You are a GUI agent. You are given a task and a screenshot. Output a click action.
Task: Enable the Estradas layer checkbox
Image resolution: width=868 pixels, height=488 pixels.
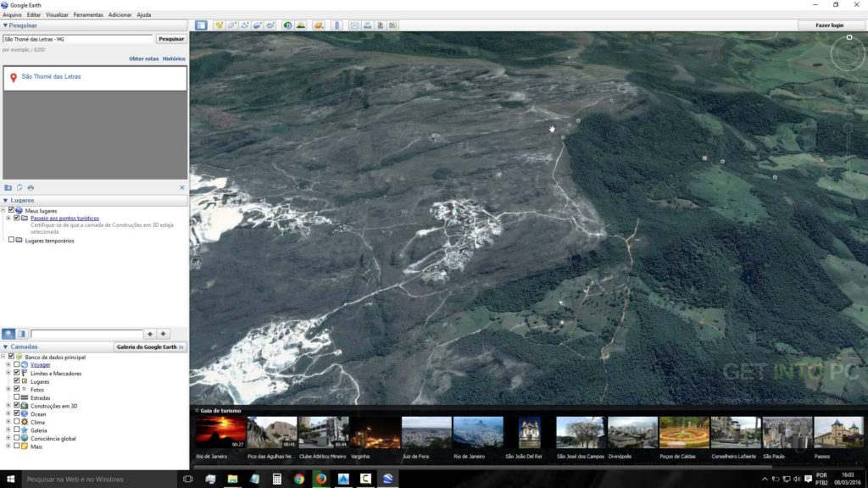point(17,397)
